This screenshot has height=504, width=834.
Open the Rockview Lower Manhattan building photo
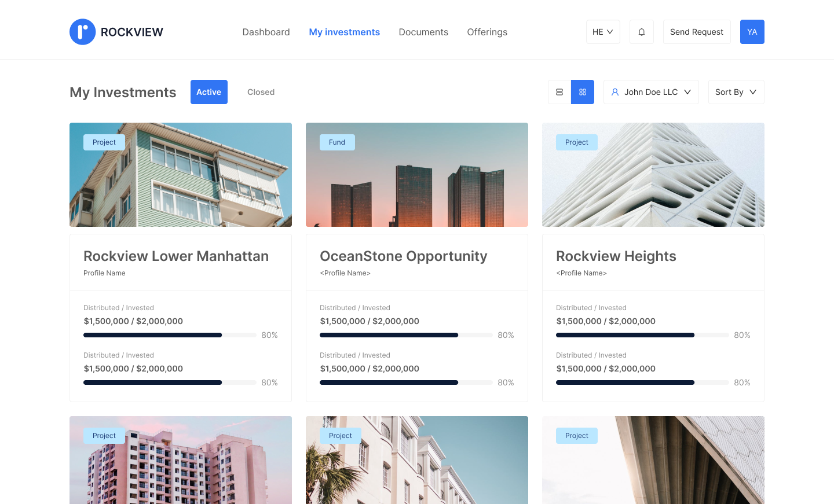[x=180, y=174]
